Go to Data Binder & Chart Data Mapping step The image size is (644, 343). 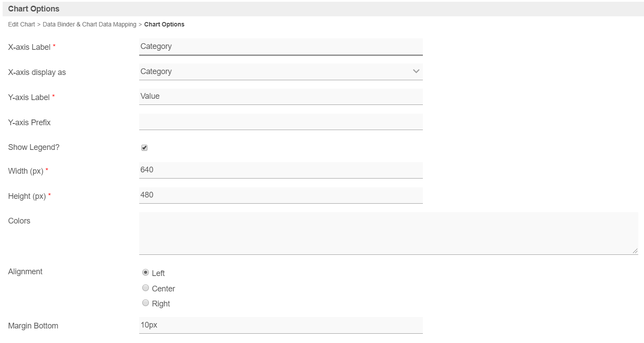point(89,25)
